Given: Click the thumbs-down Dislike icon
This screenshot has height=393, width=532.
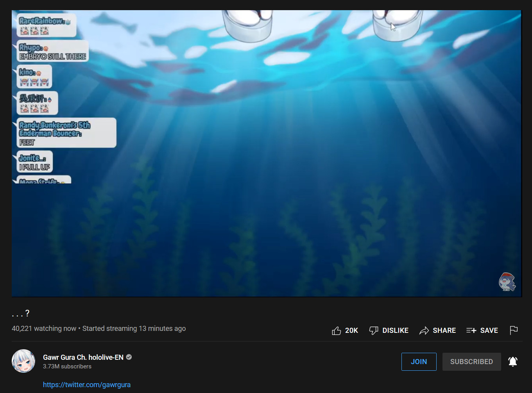Looking at the screenshot, I should [x=374, y=331].
